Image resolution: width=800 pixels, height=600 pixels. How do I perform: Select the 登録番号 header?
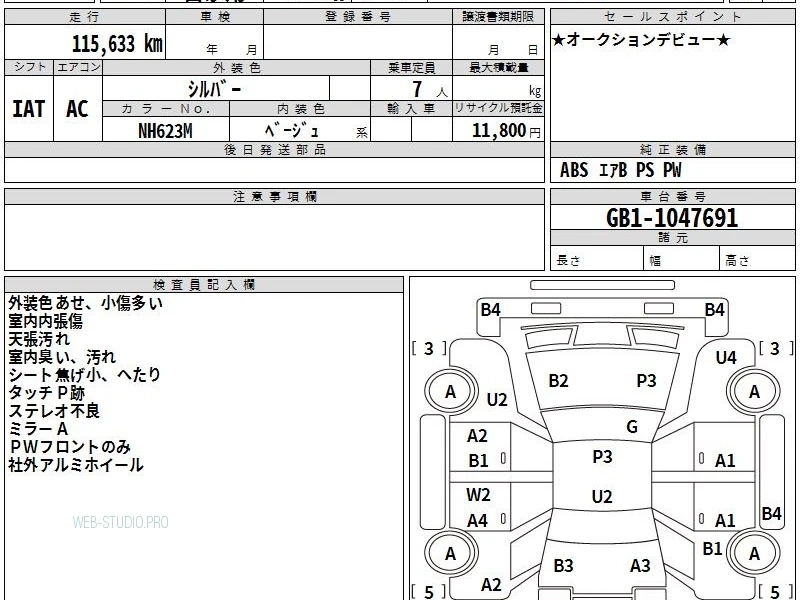click(358, 17)
